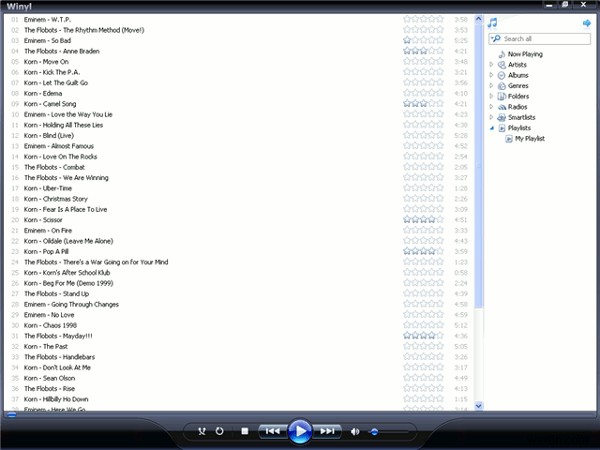
Task: Click fourth star of Korn - Pop A Pill
Action: point(432,251)
